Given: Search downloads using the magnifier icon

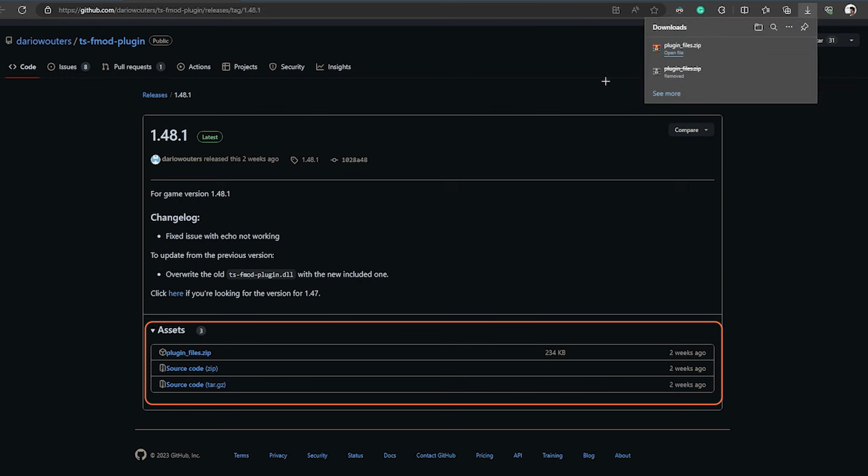Looking at the screenshot, I should click(774, 27).
